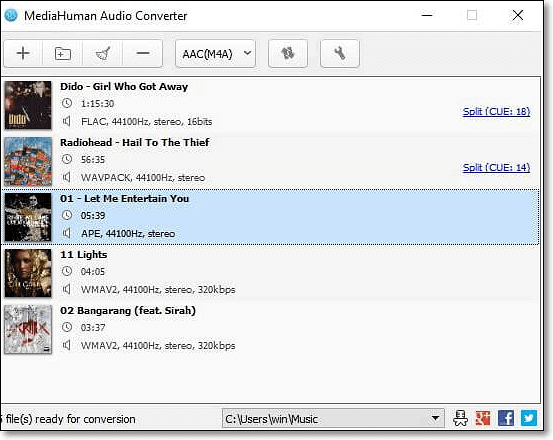The width and height of the screenshot is (553, 440).
Task: Click speaker icon in Bangarang row
Action: point(67,346)
